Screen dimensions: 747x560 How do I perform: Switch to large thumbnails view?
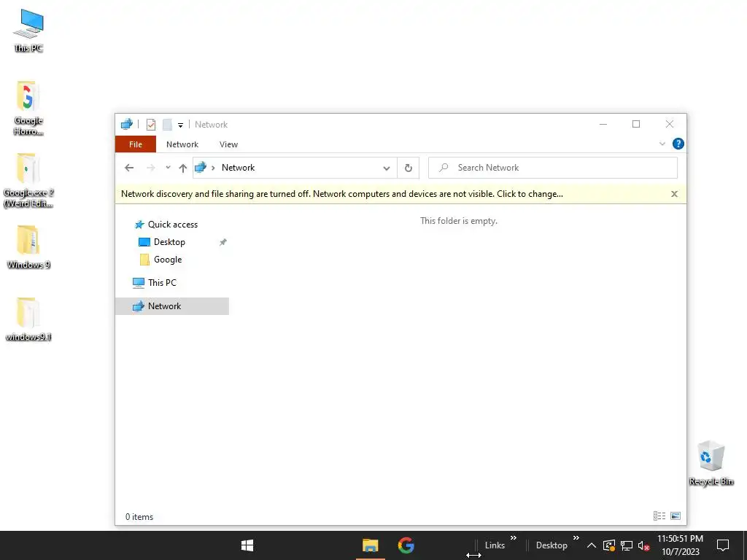click(676, 516)
